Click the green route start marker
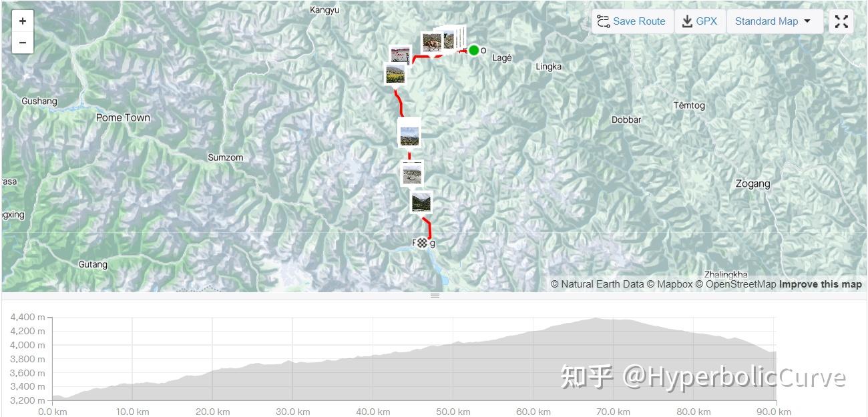The height and width of the screenshot is (417, 868). point(474,50)
